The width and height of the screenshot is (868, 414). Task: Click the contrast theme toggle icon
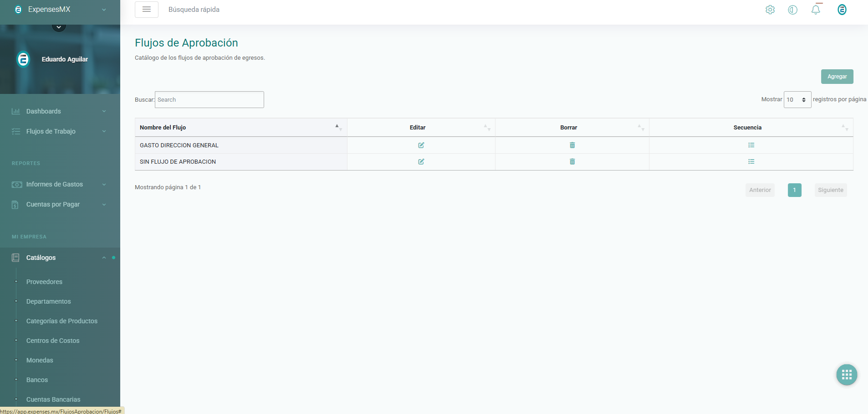click(792, 10)
